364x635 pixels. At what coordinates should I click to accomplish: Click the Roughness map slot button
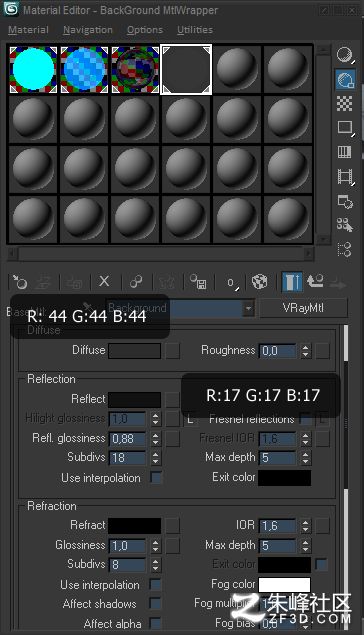pyautogui.click(x=322, y=350)
